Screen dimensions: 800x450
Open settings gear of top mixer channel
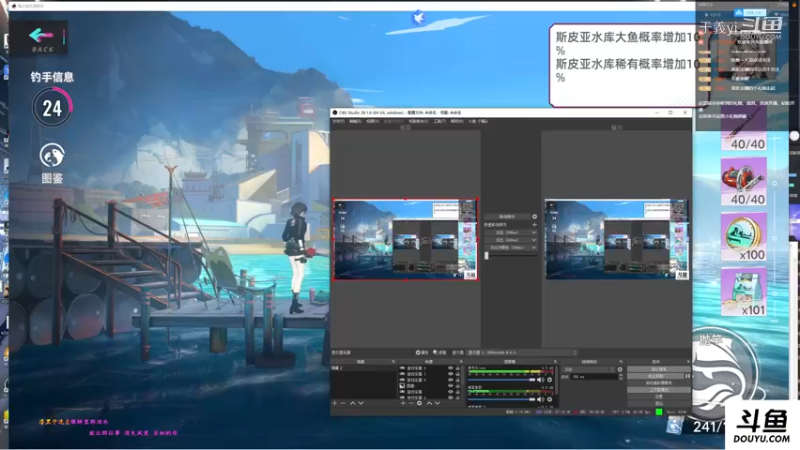coord(549,380)
